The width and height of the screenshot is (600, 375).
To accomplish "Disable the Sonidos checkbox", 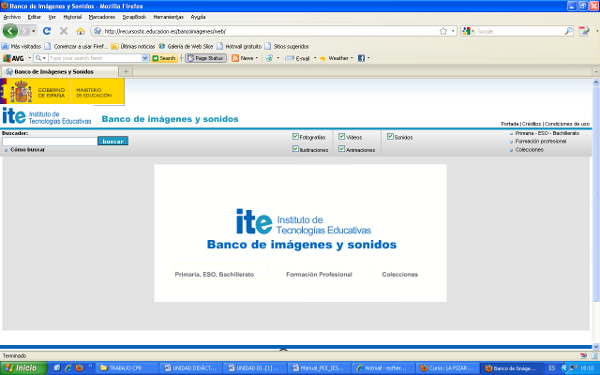I will click(x=390, y=137).
